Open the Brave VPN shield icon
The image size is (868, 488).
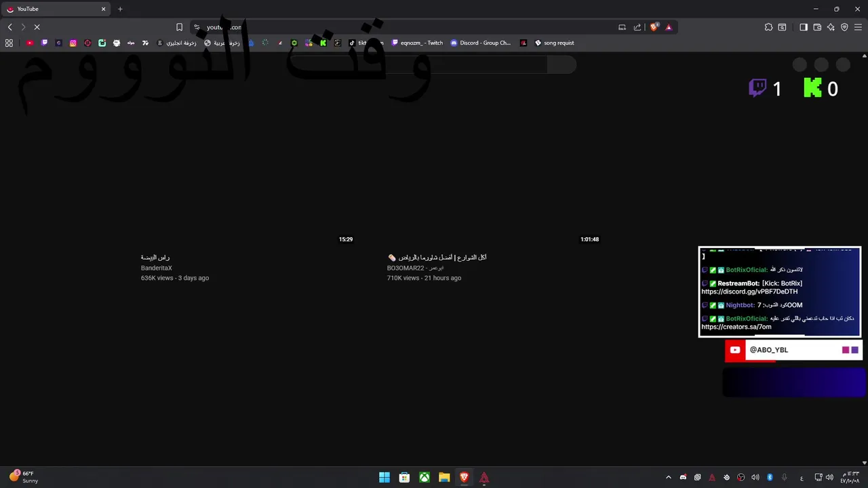(x=844, y=27)
